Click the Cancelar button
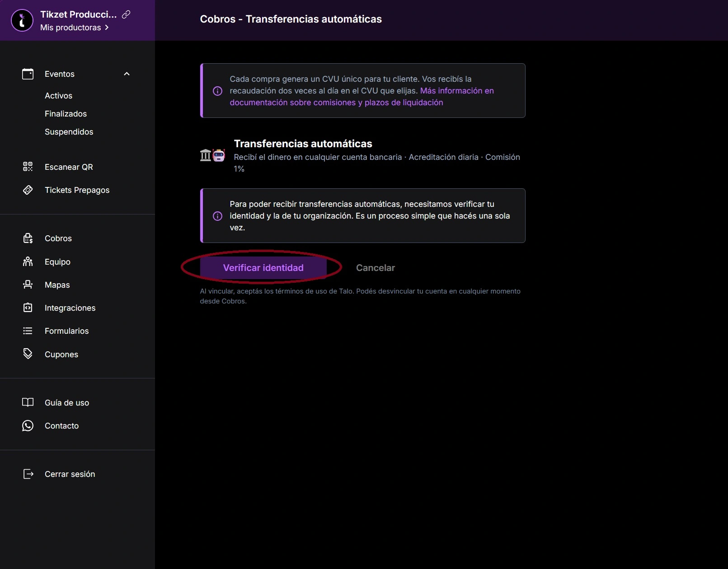The height and width of the screenshot is (569, 728). tap(375, 268)
